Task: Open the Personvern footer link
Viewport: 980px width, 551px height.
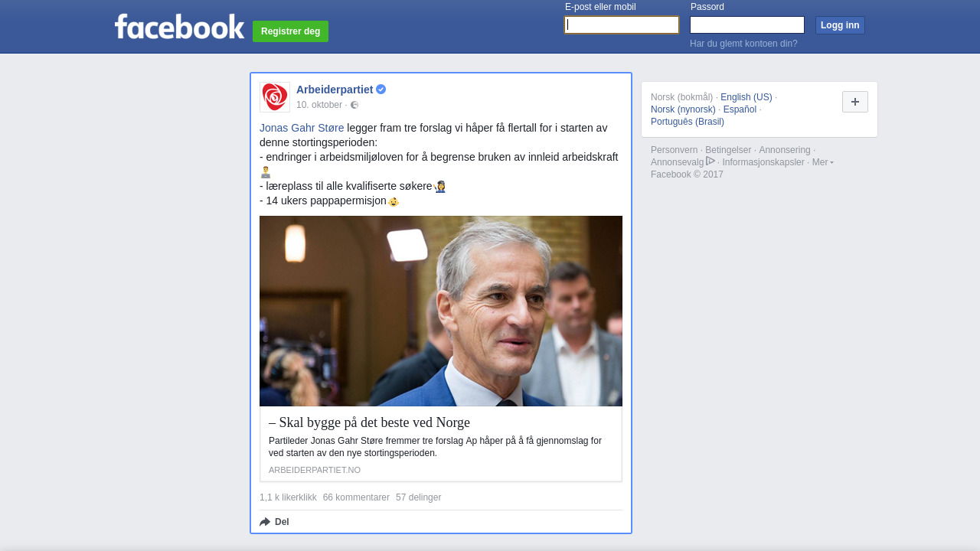Action: (x=674, y=150)
